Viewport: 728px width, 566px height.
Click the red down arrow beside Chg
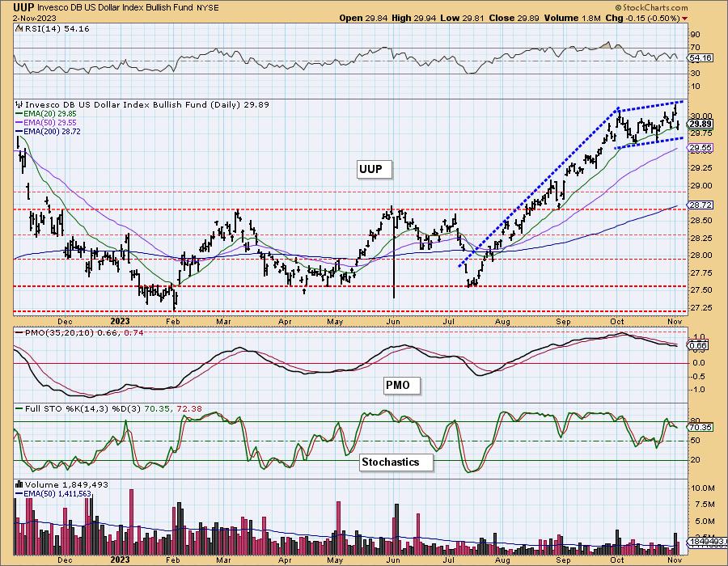(x=685, y=19)
